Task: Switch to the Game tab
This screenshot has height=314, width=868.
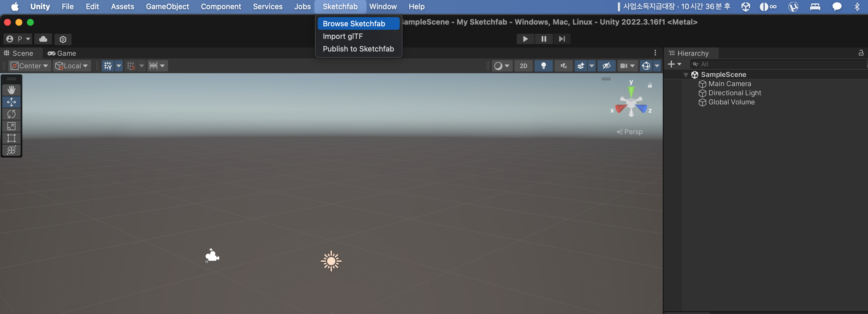Action: coord(62,53)
